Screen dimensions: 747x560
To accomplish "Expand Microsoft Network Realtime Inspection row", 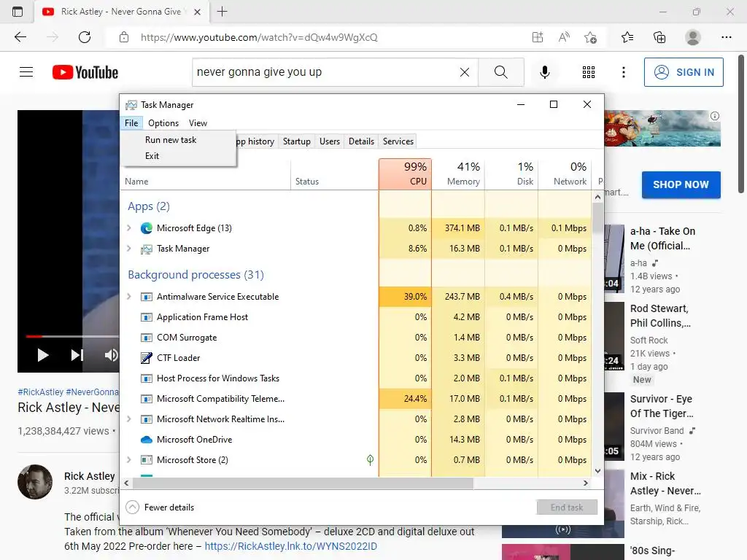I will click(x=128, y=419).
